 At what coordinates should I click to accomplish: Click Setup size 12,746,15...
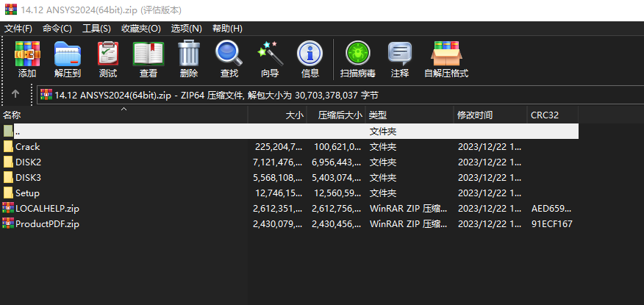pyautogui.click(x=279, y=193)
